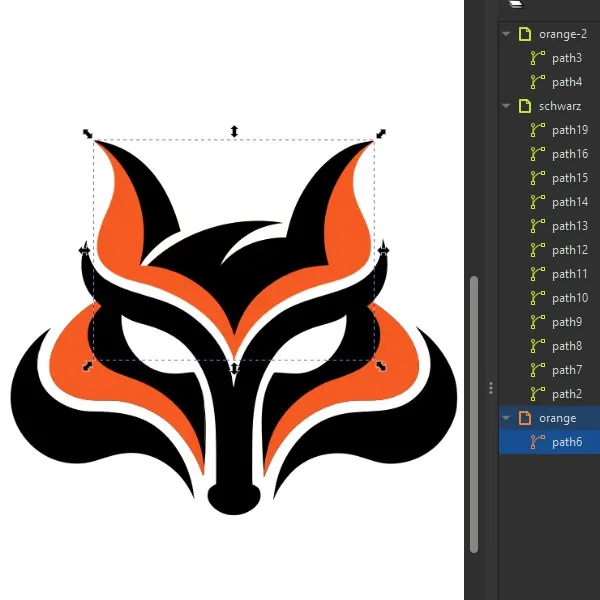Viewport: 600px width, 600px height.
Task: Choose path16 from the object list
Action: pos(570,154)
